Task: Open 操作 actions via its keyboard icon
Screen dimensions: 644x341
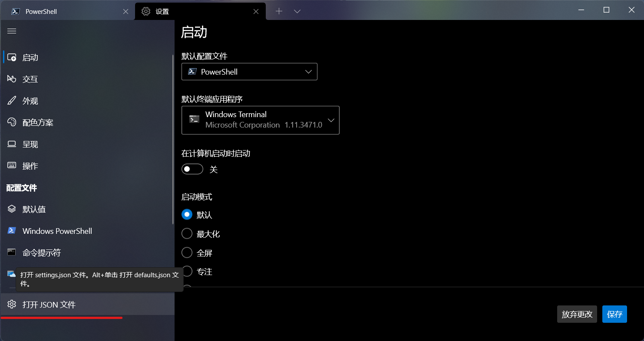Action: 12,166
